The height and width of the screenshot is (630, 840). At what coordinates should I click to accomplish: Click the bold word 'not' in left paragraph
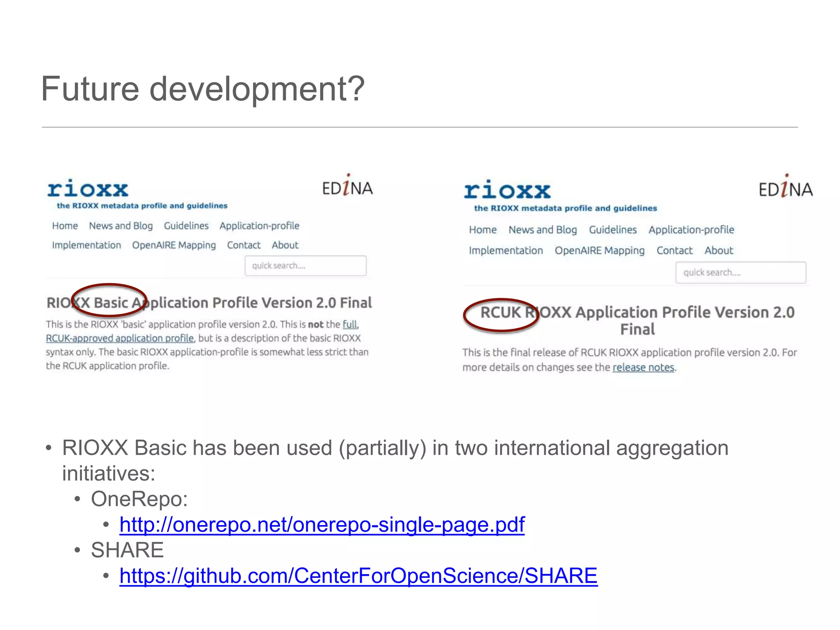point(316,324)
